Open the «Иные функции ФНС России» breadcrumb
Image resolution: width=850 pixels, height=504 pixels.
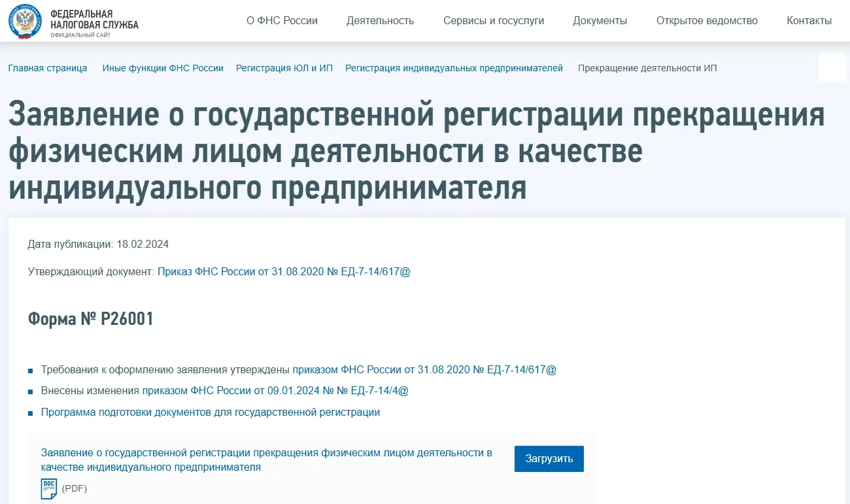pos(163,68)
